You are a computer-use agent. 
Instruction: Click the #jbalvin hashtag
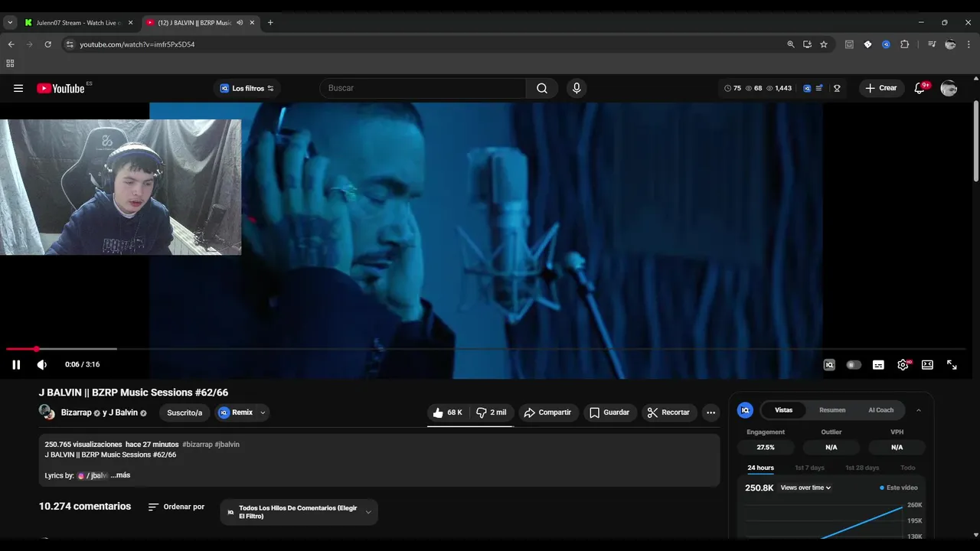coord(227,445)
